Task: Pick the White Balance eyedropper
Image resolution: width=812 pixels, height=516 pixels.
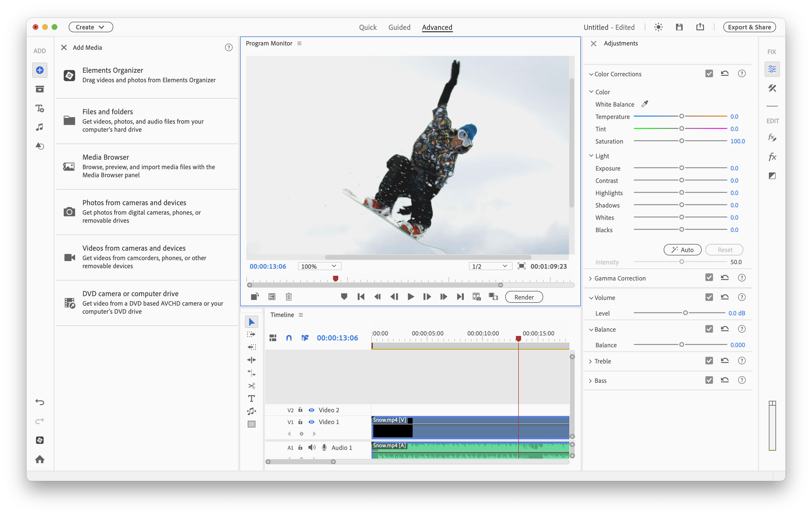Action: pos(645,104)
